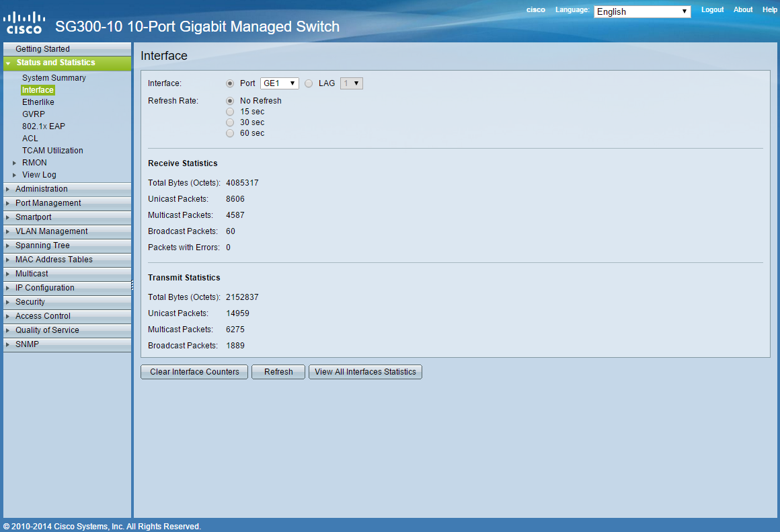This screenshot has height=532, width=780.
Task: Collapse the Status and Statistics section
Action: 8,63
